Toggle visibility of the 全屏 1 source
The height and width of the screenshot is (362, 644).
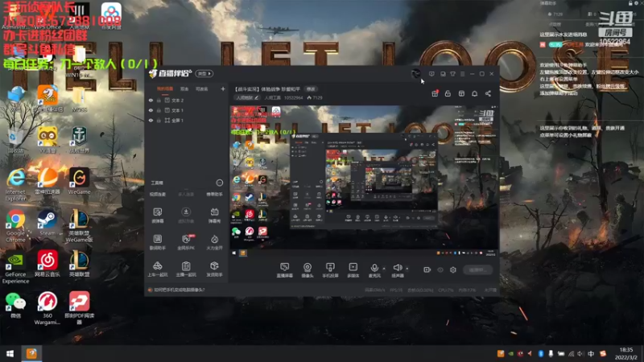[151, 120]
